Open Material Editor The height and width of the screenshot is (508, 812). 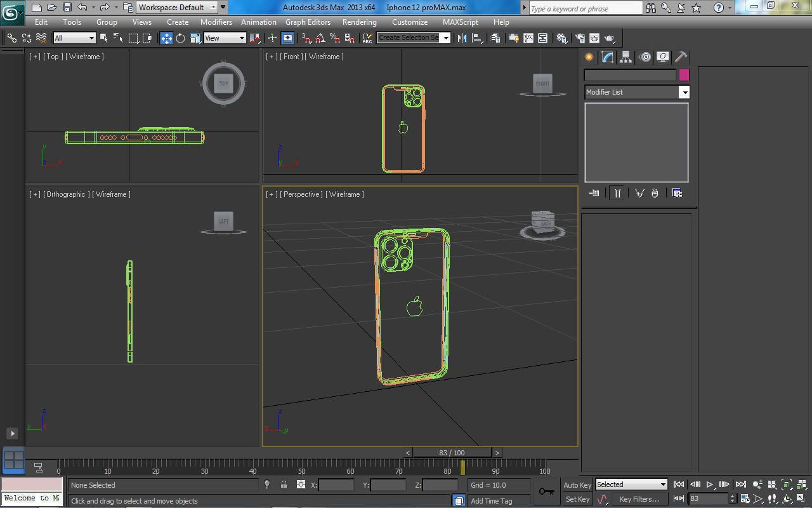click(561, 38)
